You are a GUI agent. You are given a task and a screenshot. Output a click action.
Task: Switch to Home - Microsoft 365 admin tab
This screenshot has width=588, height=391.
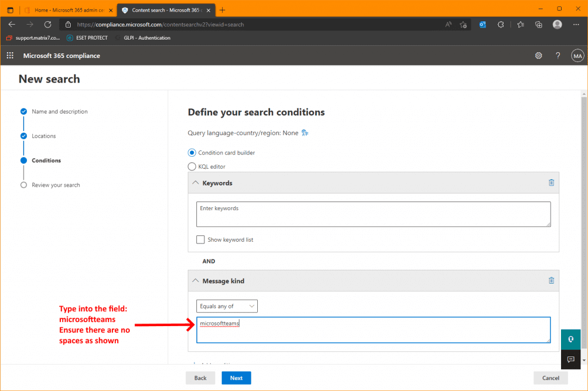click(x=69, y=10)
